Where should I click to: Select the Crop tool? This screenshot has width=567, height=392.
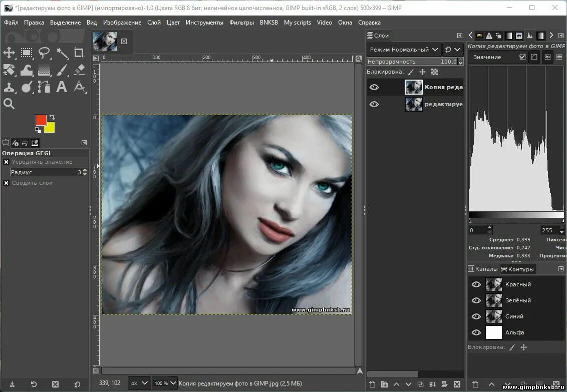click(79, 53)
